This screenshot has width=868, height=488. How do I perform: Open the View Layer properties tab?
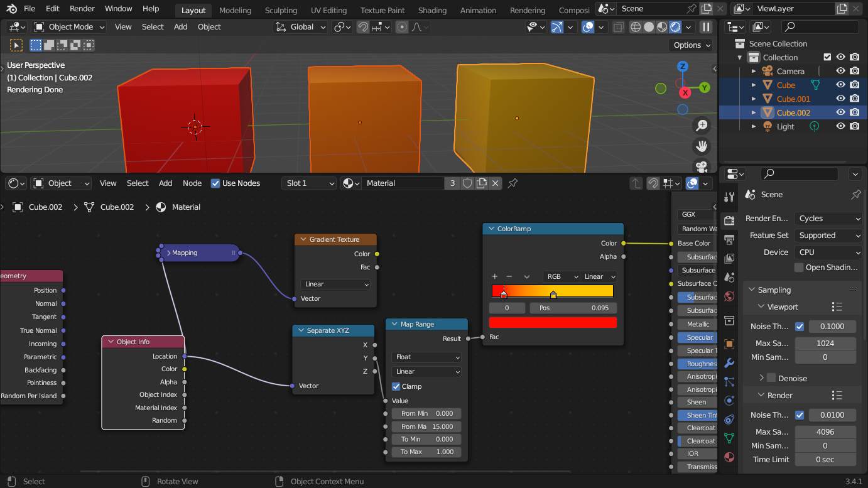(729, 258)
